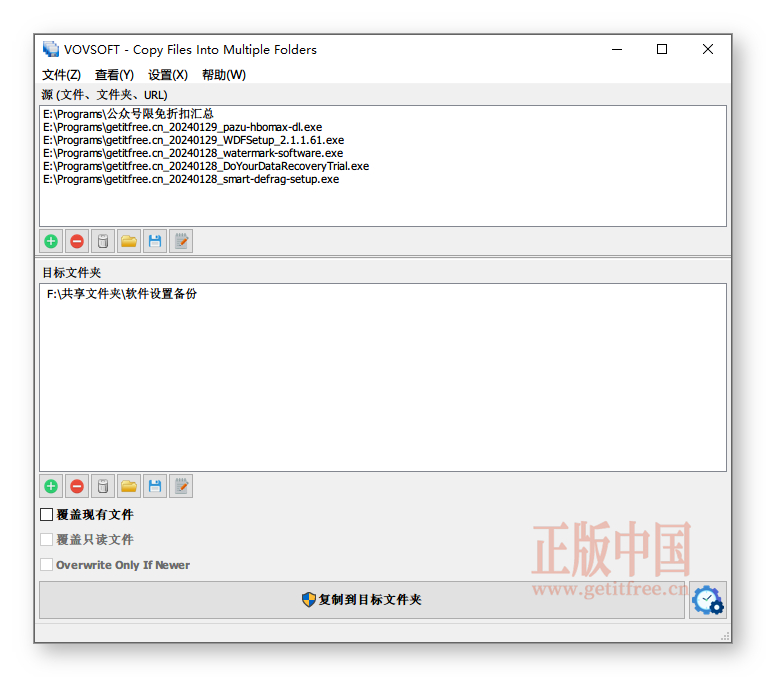Open target list file with folder icon
This screenshot has width=766, height=677.
point(129,487)
